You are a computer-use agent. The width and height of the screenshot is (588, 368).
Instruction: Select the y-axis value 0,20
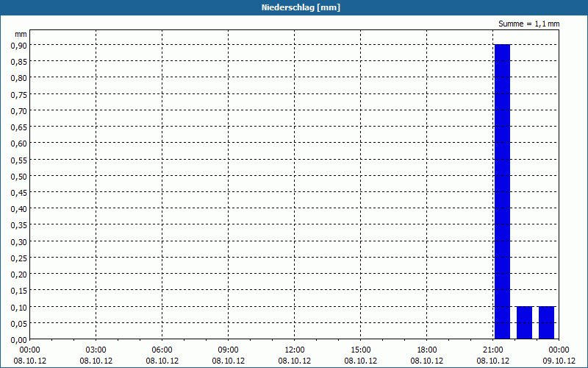pyautogui.click(x=19, y=274)
